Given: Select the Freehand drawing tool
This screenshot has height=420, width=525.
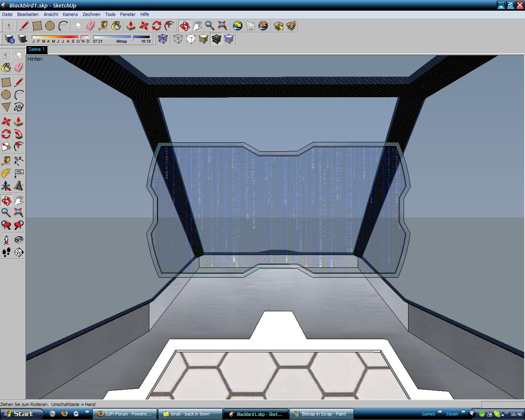Looking at the screenshot, I should tap(19, 107).
